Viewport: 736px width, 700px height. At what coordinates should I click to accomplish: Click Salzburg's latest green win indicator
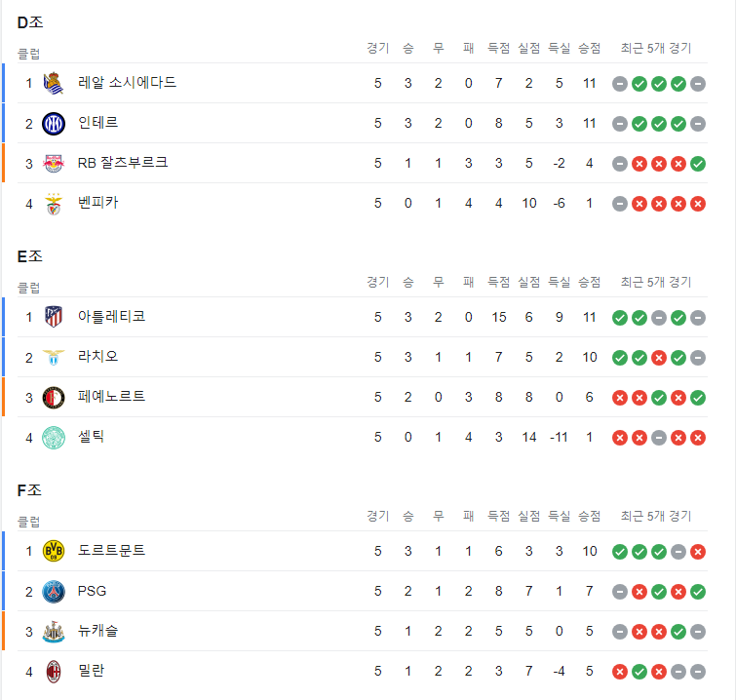pyautogui.click(x=698, y=164)
